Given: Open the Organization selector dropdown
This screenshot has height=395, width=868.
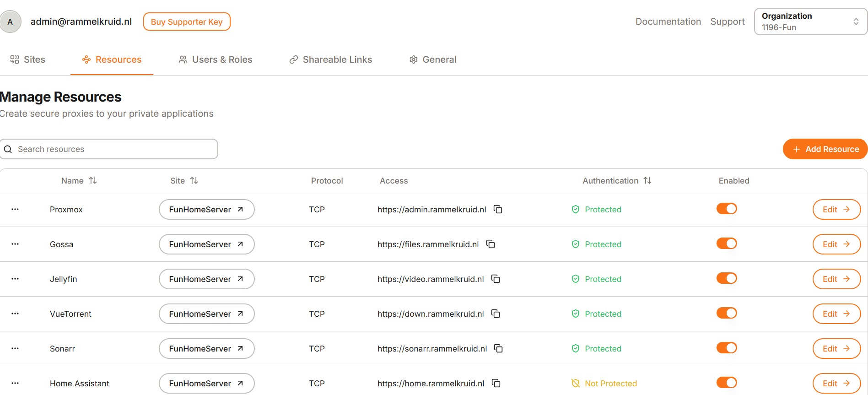Looking at the screenshot, I should 810,22.
